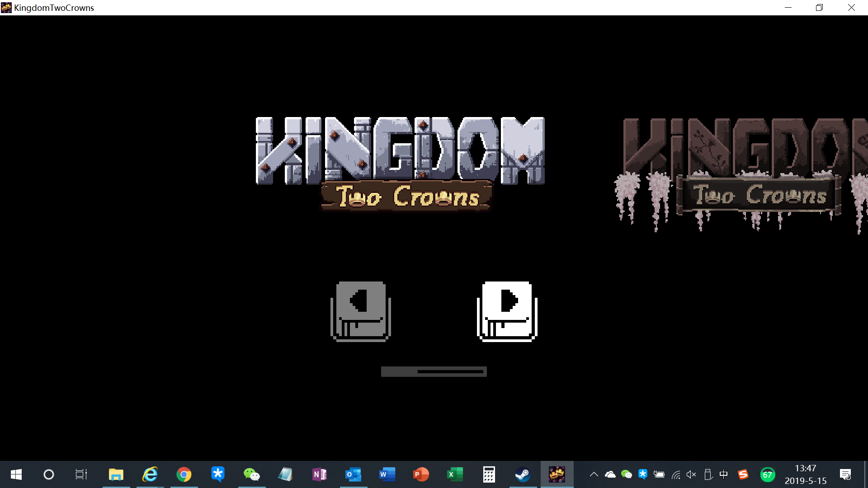
Task: Open Cortana search circle
Action: [x=49, y=474]
